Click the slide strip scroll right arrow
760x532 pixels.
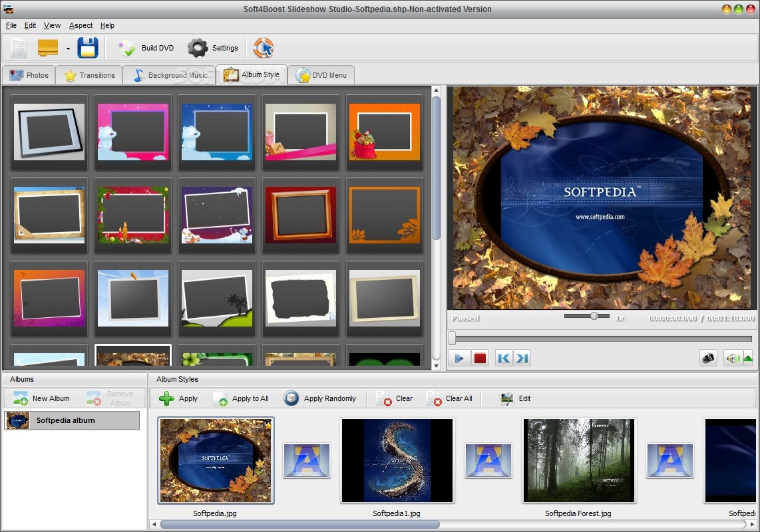(x=752, y=524)
